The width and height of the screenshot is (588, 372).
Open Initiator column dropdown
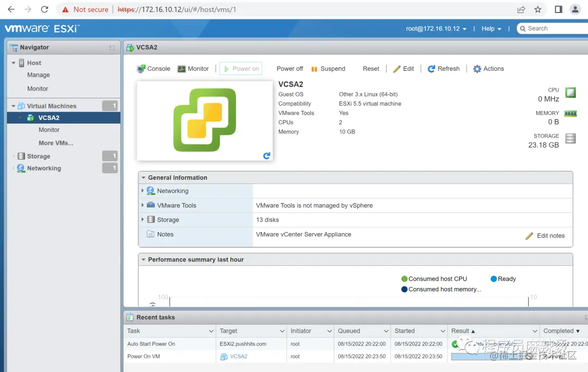click(x=329, y=331)
